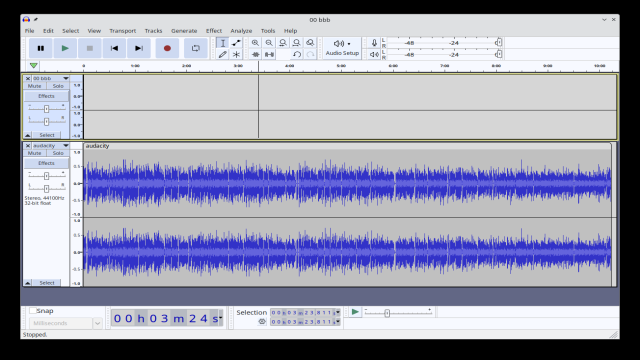Open the Effect menu
The image size is (640, 360).
coord(214,31)
